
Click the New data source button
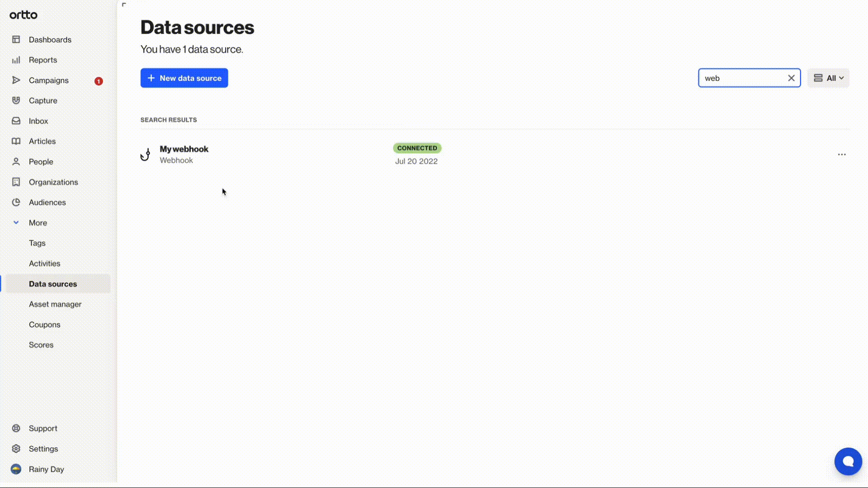coord(184,78)
